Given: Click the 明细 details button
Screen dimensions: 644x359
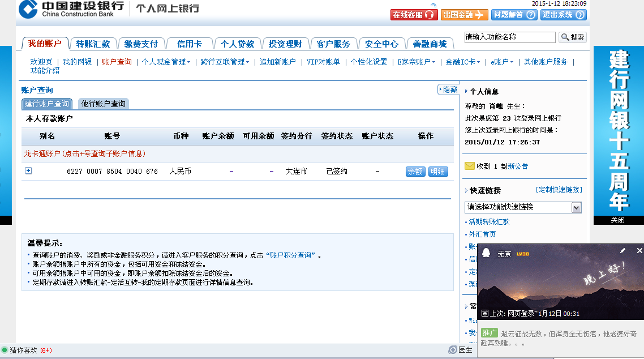Looking at the screenshot, I should 437,172.
